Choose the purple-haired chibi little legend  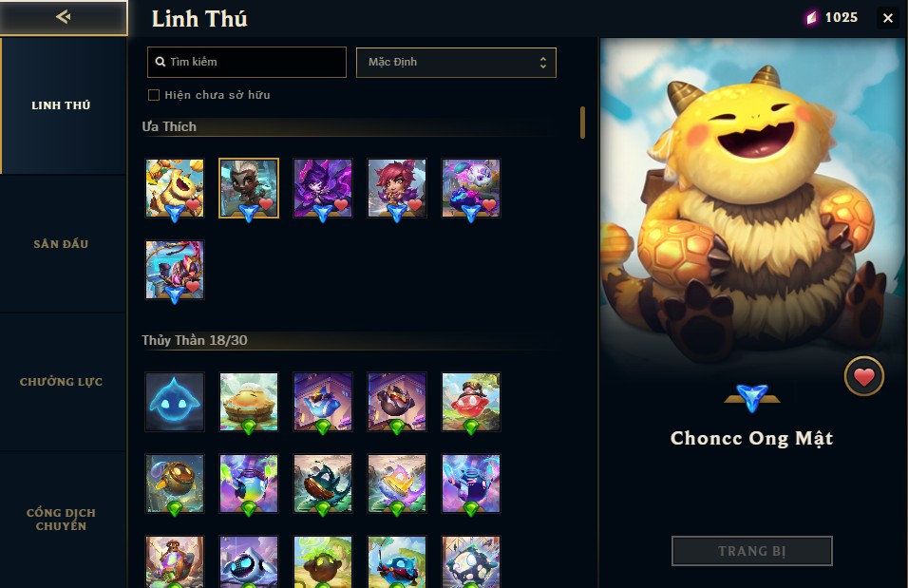[323, 188]
